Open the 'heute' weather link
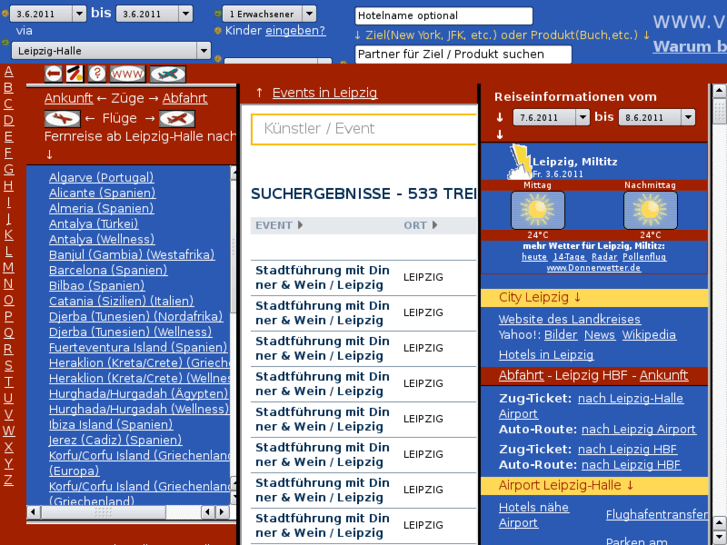The width and height of the screenshot is (727, 545). 534,257
